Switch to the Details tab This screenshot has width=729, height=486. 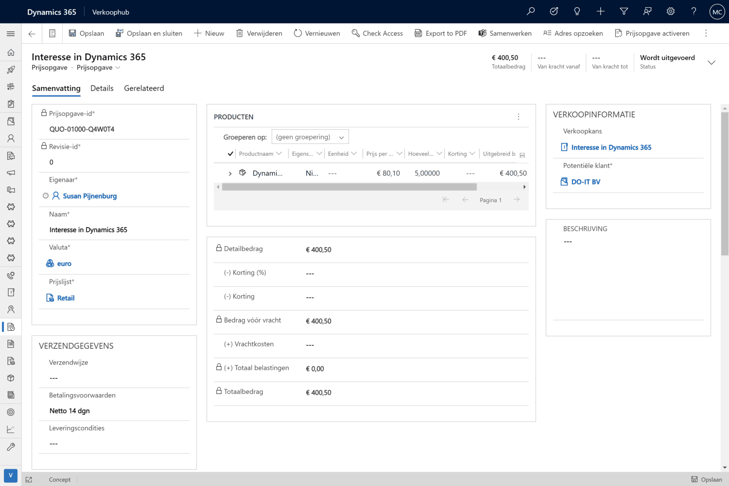tap(102, 88)
